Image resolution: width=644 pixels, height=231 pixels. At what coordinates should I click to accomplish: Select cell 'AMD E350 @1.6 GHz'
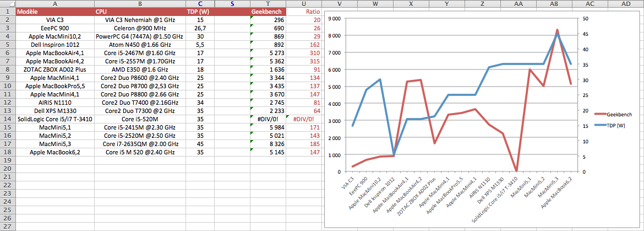(x=140, y=69)
